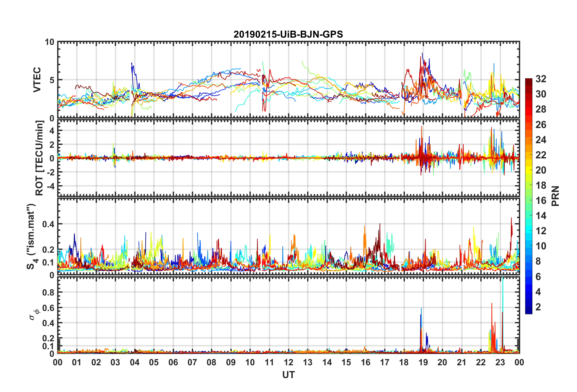This screenshot has height=392, width=577.
Task: Click the PRN colorbar strip
Action: 529,196
